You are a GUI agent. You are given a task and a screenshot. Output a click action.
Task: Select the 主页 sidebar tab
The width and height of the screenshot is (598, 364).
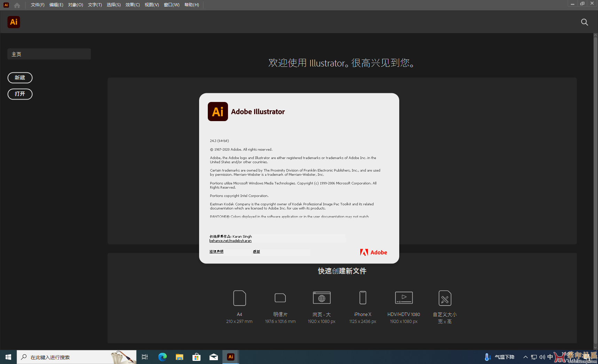pyautogui.click(x=49, y=54)
